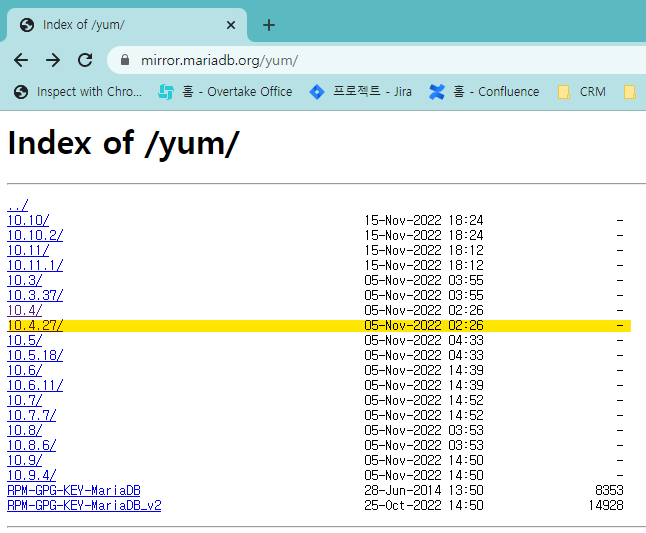Select the date 15-Nov-2022 18:24 for 10.10/
646x533 pixels.
pyautogui.click(x=424, y=220)
